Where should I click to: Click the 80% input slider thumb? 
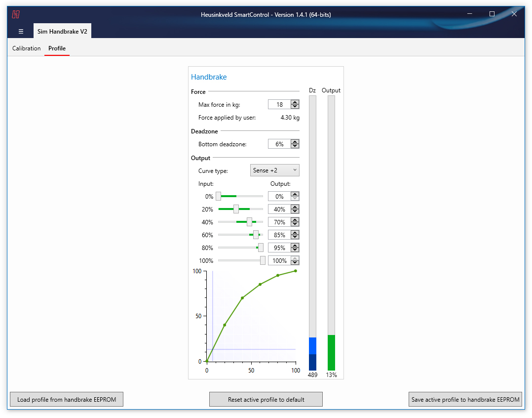tap(261, 248)
